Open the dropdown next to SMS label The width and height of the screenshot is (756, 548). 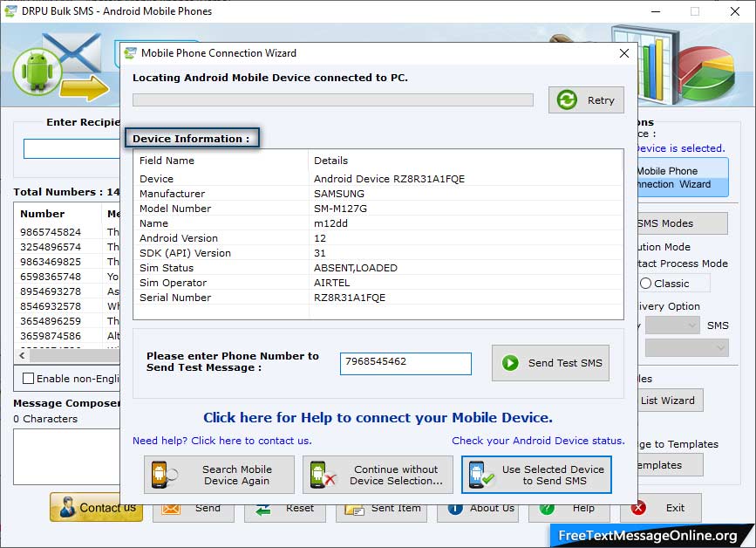pos(672,325)
